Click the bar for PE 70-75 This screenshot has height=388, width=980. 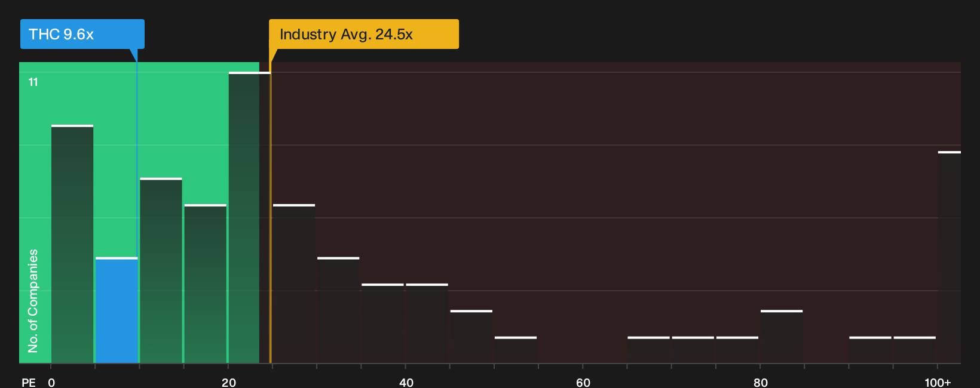pyautogui.click(x=693, y=350)
